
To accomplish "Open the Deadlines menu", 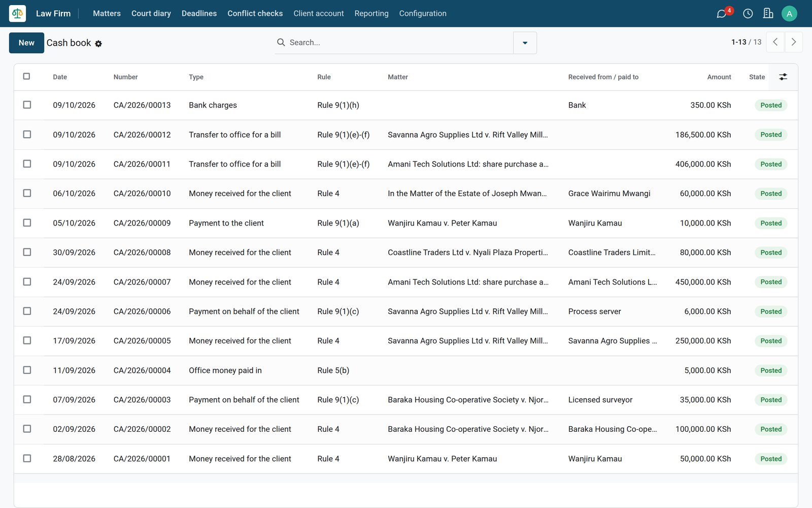I will pos(199,14).
